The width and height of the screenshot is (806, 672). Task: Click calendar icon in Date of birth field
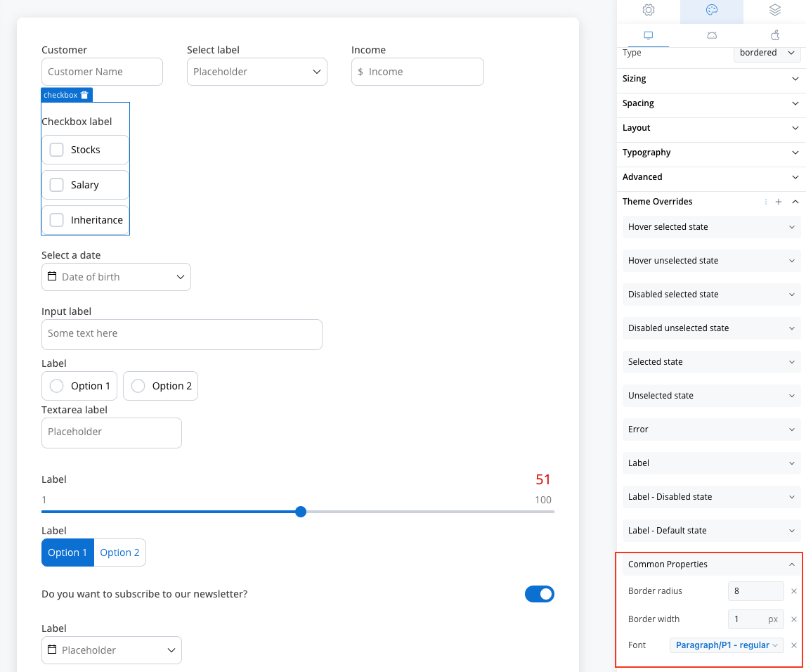click(x=52, y=277)
